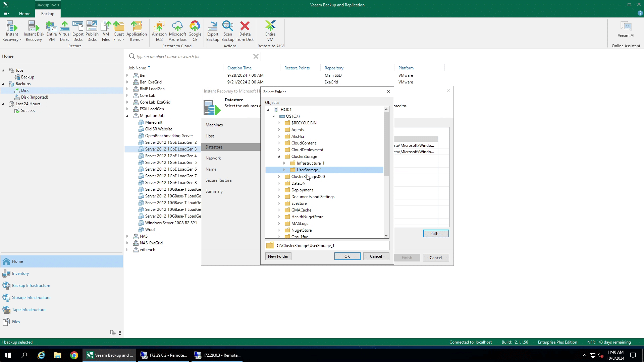The height and width of the screenshot is (362, 644).
Task: Restore to Google CE
Action: (x=195, y=31)
